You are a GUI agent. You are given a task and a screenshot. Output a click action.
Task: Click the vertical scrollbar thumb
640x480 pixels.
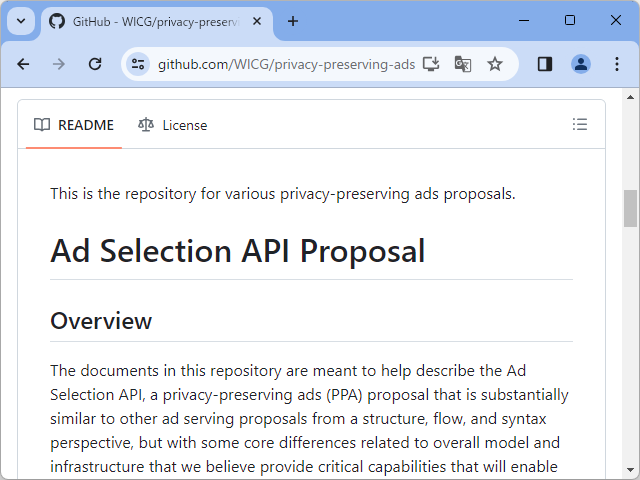[630, 208]
